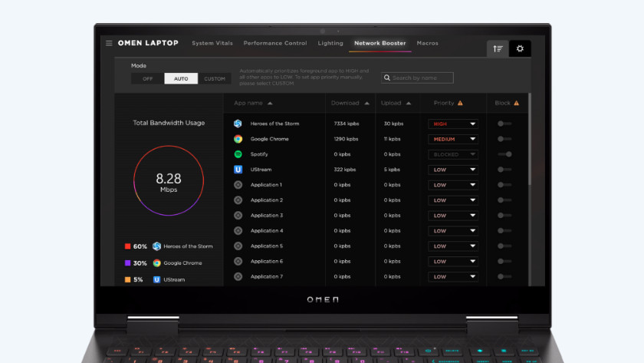Toggle block for Heroes of the Storm
The image size is (644, 363).
coord(504,124)
